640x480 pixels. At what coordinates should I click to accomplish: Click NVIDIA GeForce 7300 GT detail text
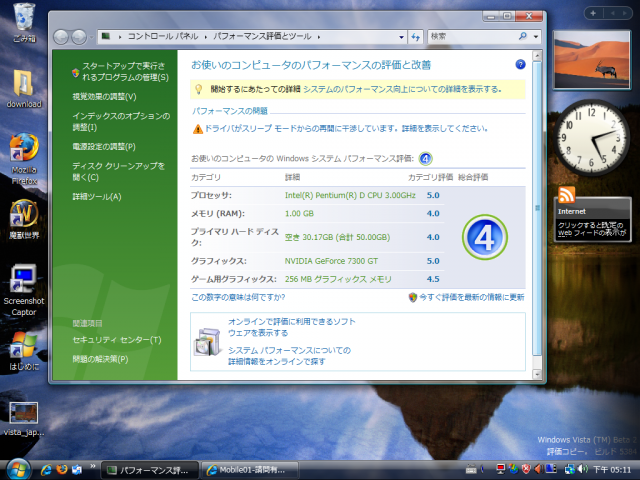tap(331, 261)
